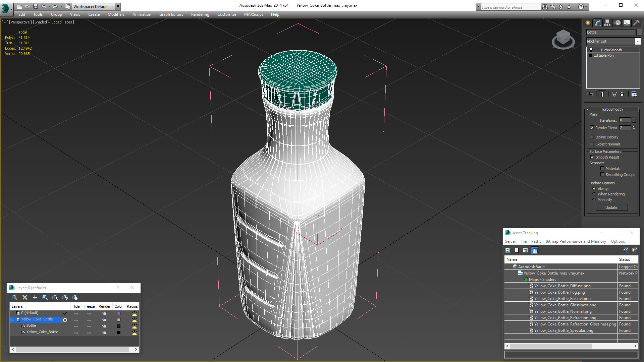Uncheck Smooth Result checkbox
Screen dimensions: 644x362
(592, 157)
